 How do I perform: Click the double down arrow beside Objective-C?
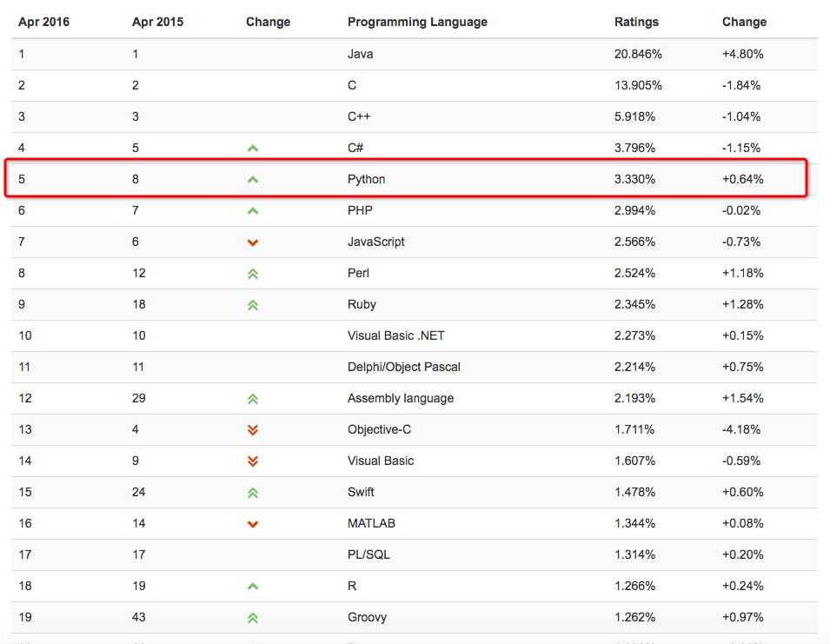coord(253,429)
